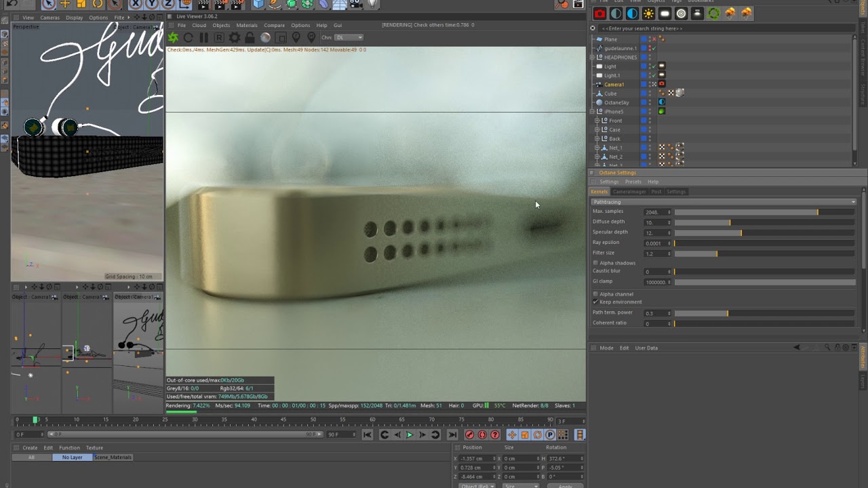The width and height of the screenshot is (868, 488).
Task: Click the keyframe selection question-mark icon
Action: tap(495, 435)
